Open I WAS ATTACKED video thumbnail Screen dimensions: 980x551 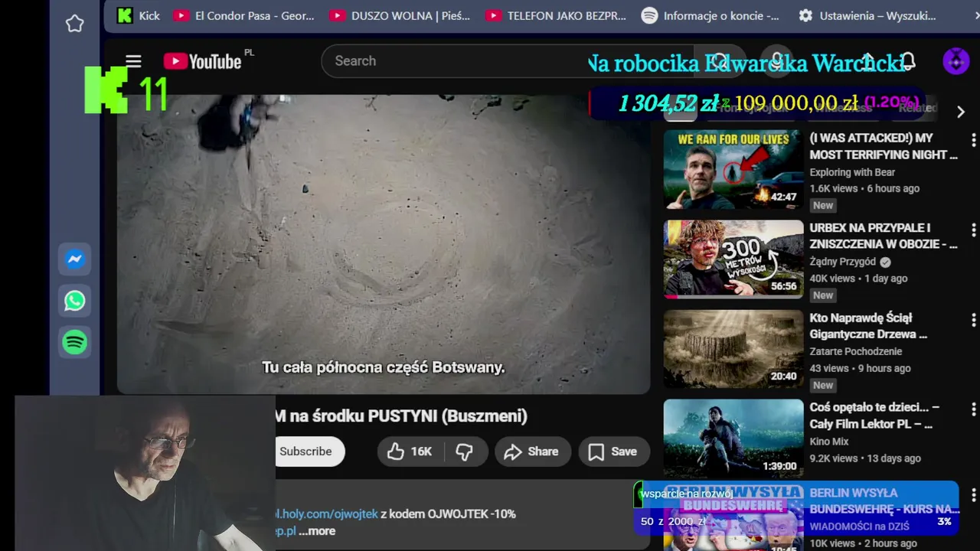[x=733, y=169]
